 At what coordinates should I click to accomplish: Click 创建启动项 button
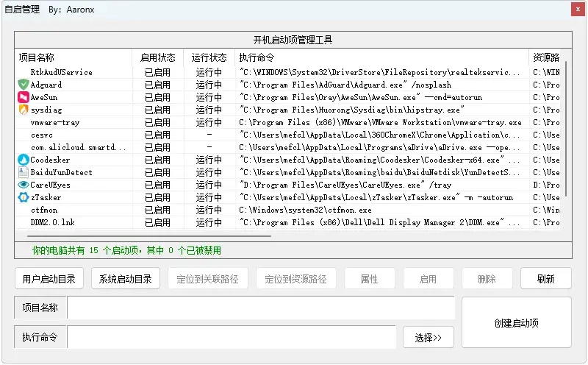click(x=517, y=322)
